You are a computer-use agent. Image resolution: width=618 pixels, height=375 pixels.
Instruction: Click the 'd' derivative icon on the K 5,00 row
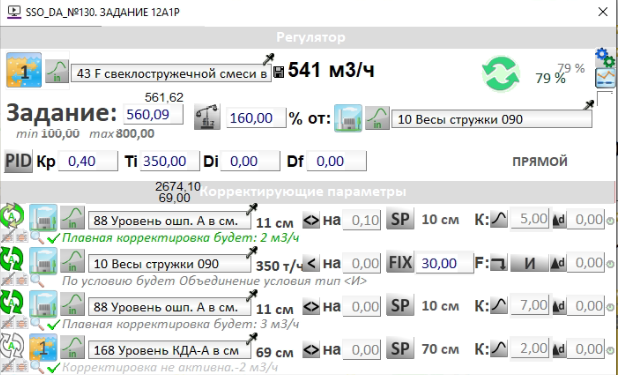pyautogui.click(x=559, y=220)
